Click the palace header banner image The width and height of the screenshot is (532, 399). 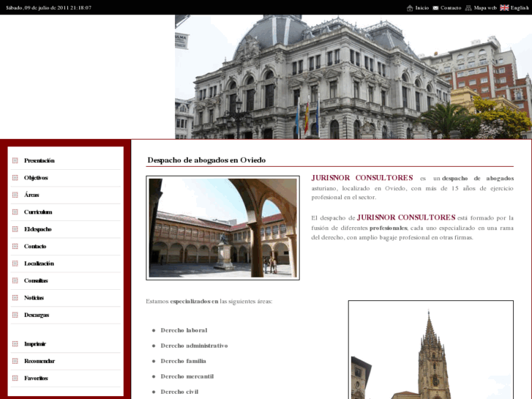click(x=353, y=77)
